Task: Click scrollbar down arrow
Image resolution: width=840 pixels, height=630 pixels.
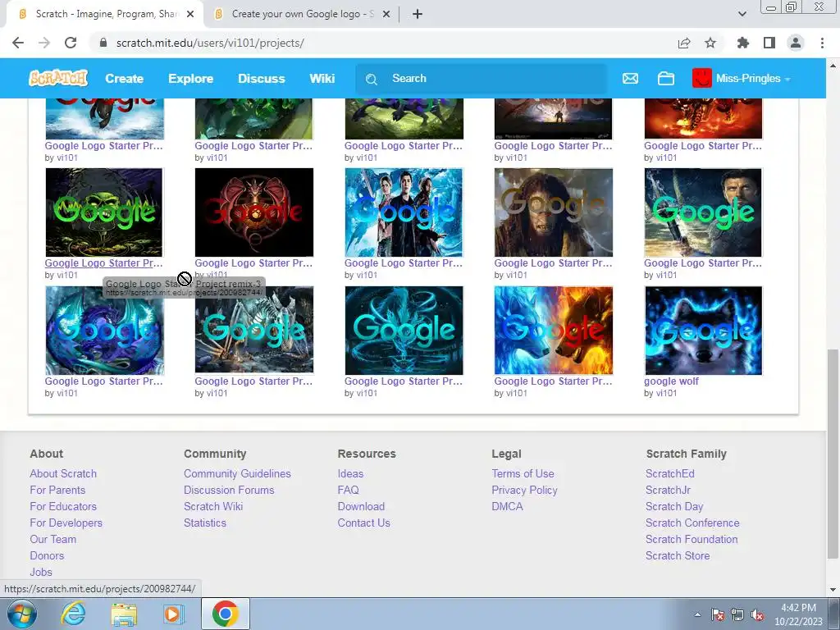Action: click(x=833, y=590)
